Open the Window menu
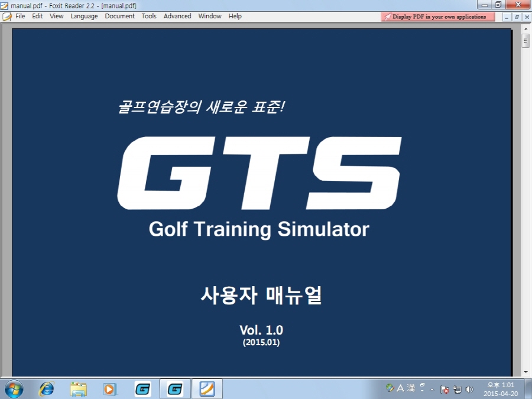 pos(210,16)
